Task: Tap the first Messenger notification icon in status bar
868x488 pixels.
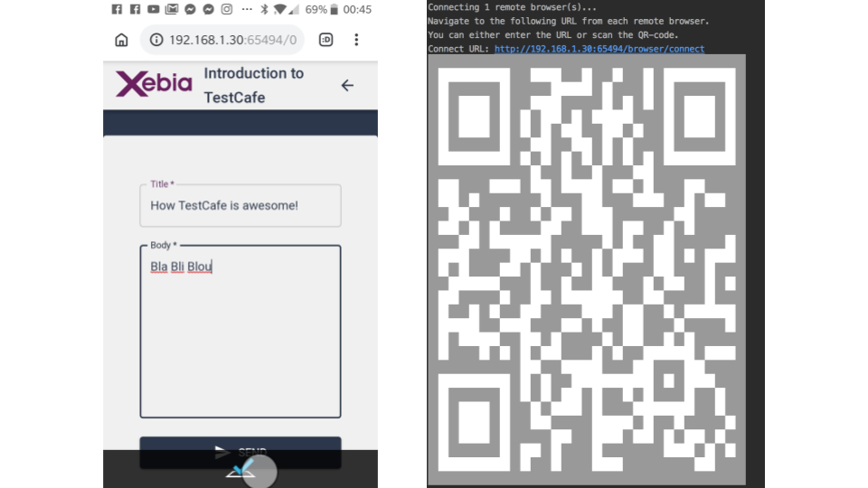Action: click(190, 9)
